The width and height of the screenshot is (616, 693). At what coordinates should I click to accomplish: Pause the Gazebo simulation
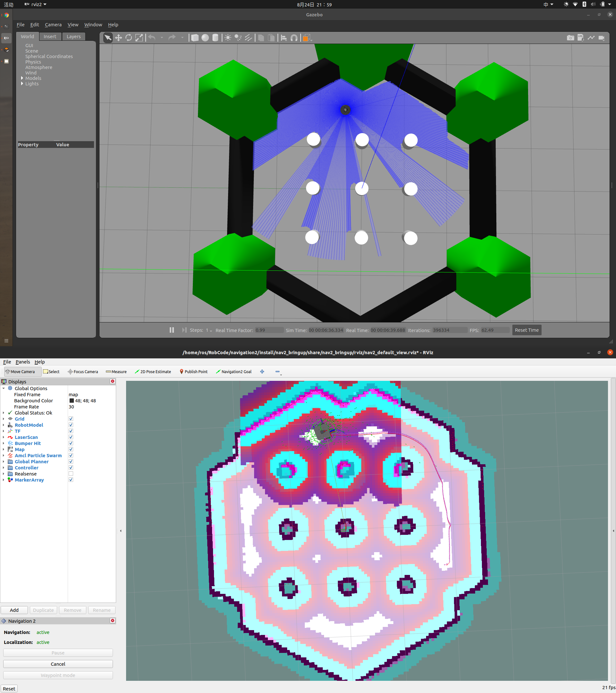(x=172, y=330)
